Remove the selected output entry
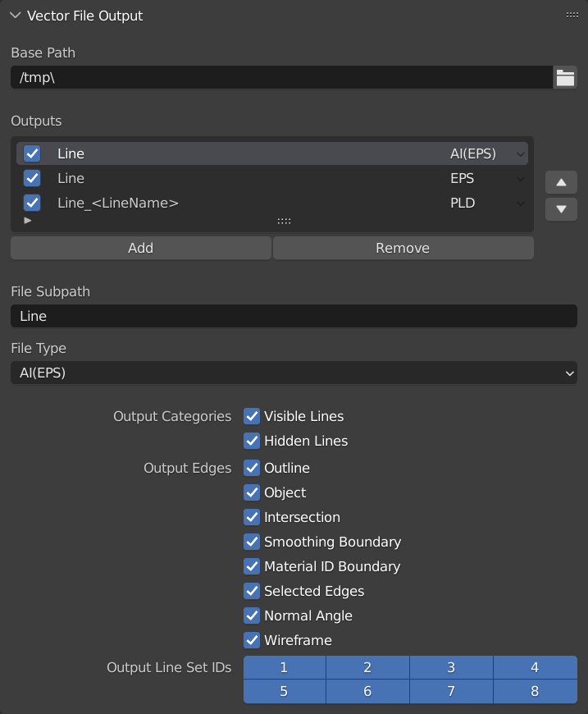588x714 pixels. tap(403, 247)
